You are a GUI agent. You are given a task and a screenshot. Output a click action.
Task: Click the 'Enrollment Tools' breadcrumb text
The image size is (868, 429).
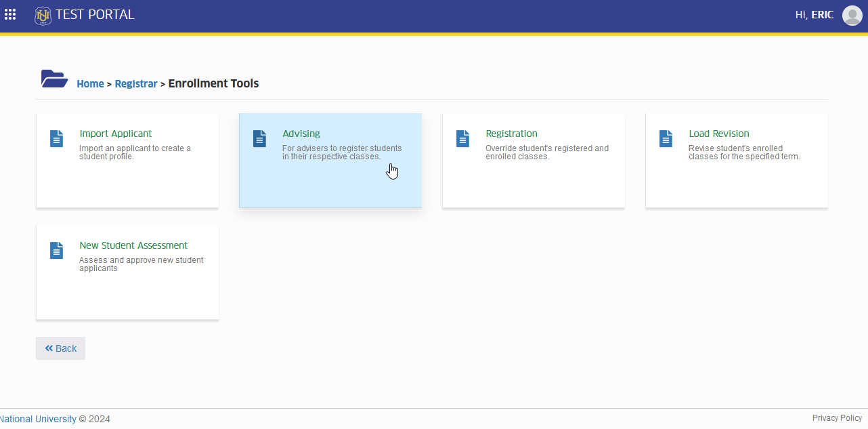click(x=213, y=83)
